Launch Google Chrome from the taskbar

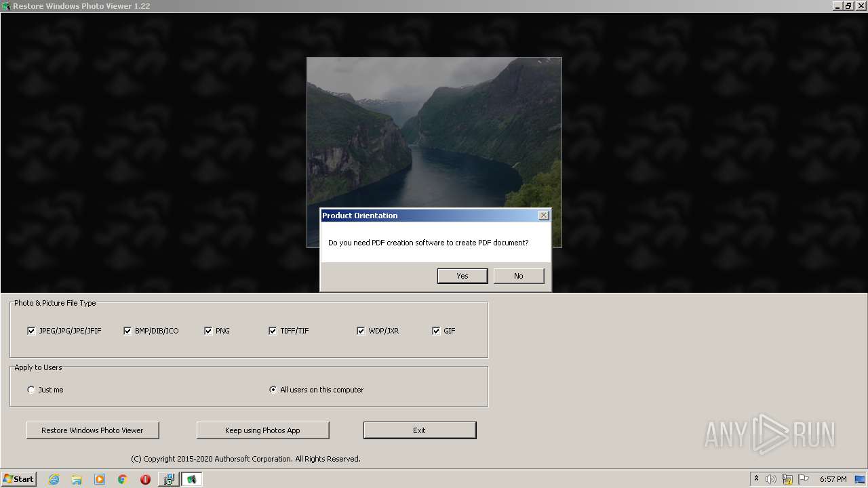pos(123,479)
